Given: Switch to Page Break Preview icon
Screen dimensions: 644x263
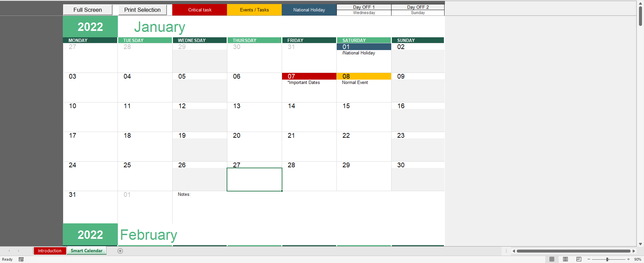Looking at the screenshot, I should tap(579, 259).
